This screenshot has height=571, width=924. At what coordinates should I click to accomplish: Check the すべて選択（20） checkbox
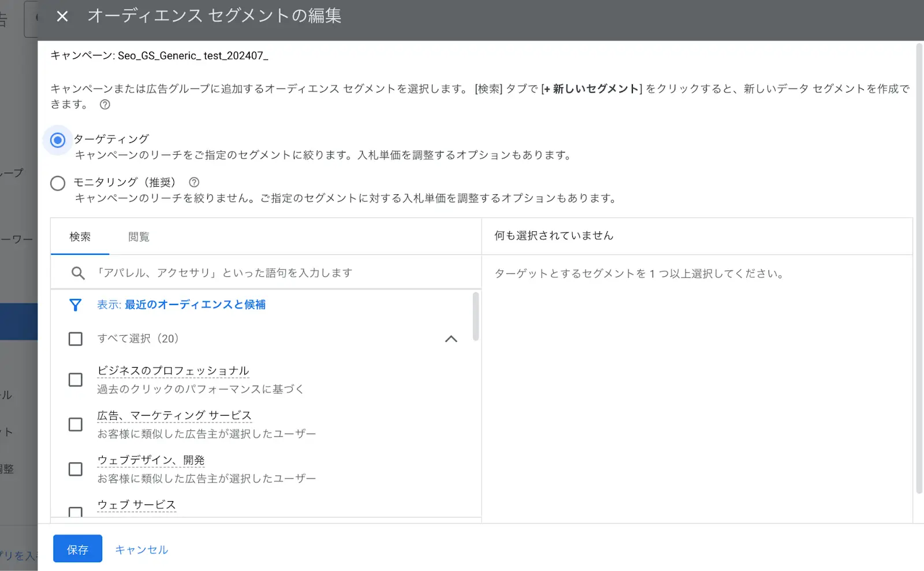75,339
